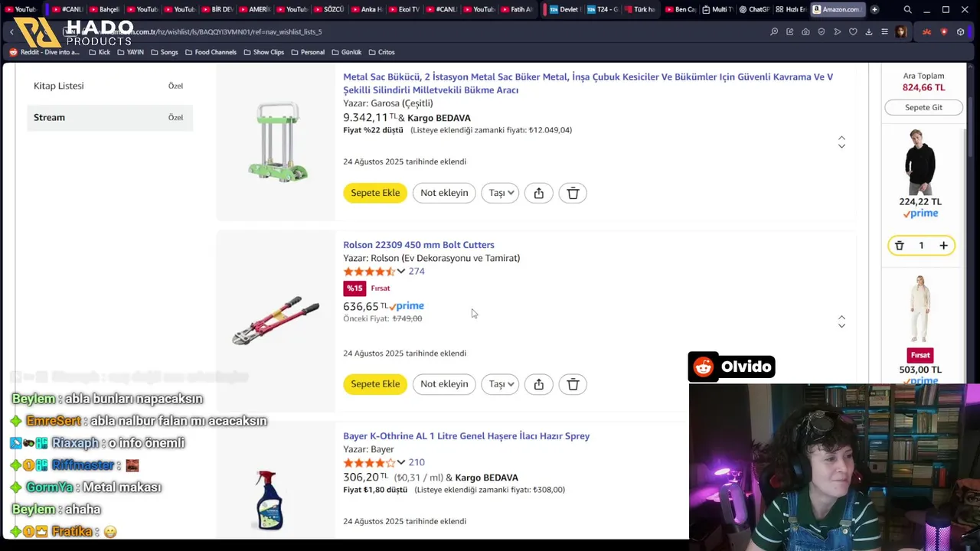
Task: Switch to the ChatGPT browser tab
Action: [753, 9]
